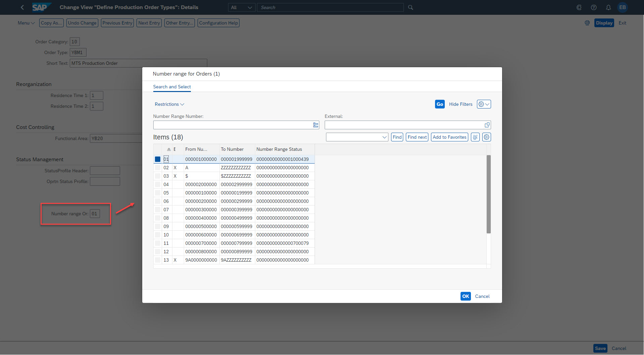Viewport: 644px width, 355px height.
Task: Click the Order Type field YBM1
Action: coord(78,52)
